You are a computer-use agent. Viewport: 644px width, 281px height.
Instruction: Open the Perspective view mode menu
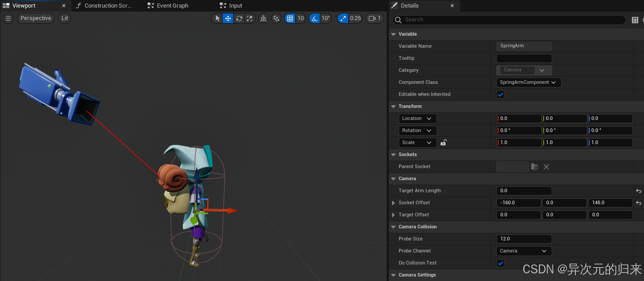36,18
